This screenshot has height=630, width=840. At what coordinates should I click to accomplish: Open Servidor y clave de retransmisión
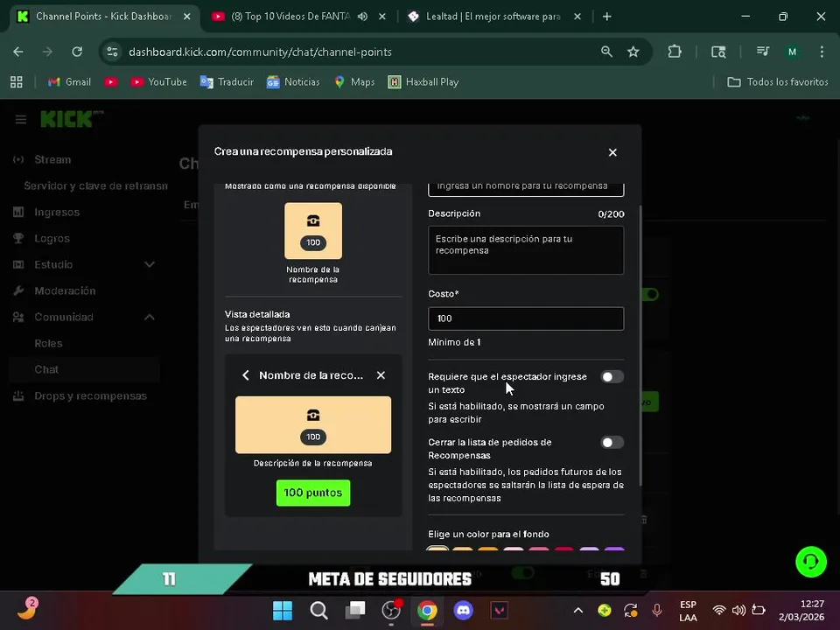[95, 185]
